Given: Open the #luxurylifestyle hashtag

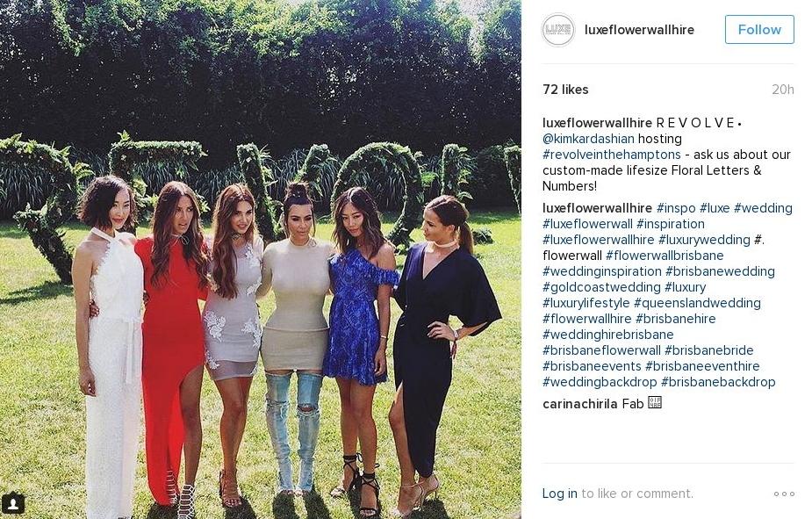Looking at the screenshot, I should pos(586,303).
